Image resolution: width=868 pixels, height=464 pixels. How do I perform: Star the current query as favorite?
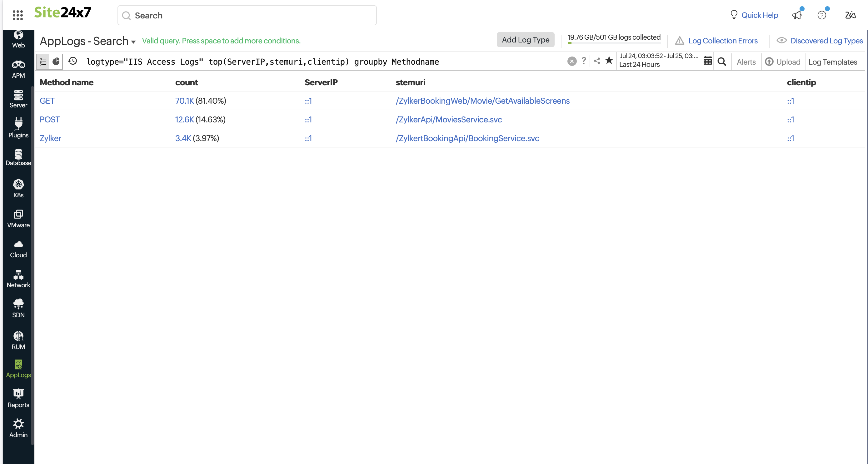[609, 61]
